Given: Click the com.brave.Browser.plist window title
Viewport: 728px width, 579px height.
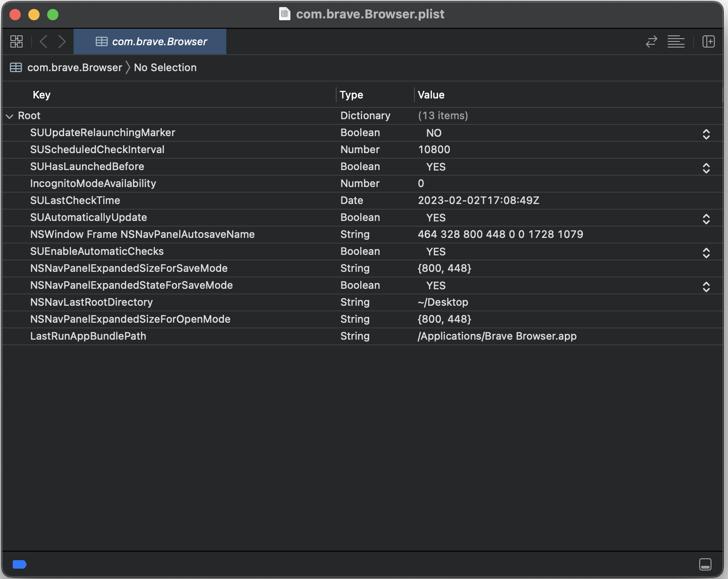Looking at the screenshot, I should click(370, 14).
